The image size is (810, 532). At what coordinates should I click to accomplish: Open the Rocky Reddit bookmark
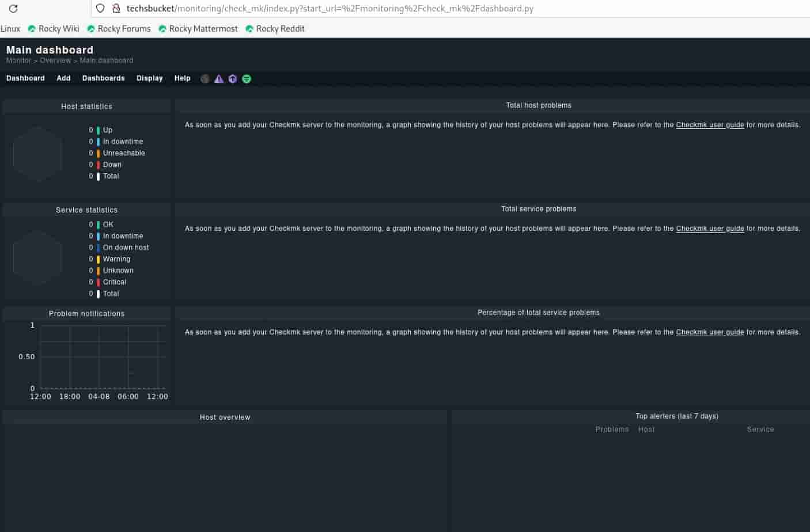[275, 29]
